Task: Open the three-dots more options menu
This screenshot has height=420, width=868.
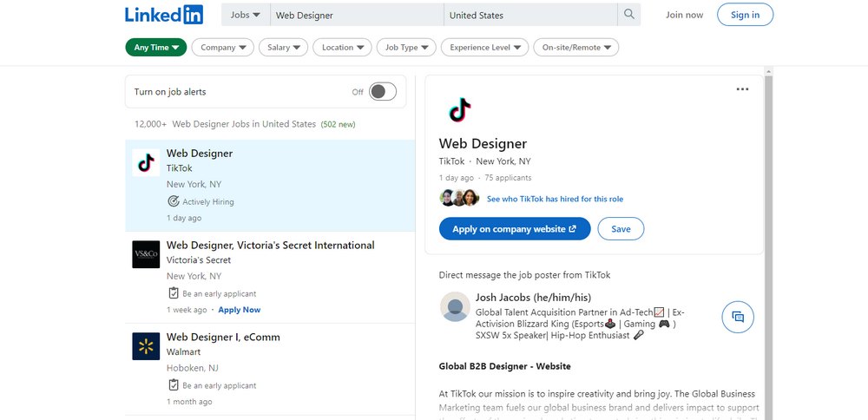Action: pos(742,89)
